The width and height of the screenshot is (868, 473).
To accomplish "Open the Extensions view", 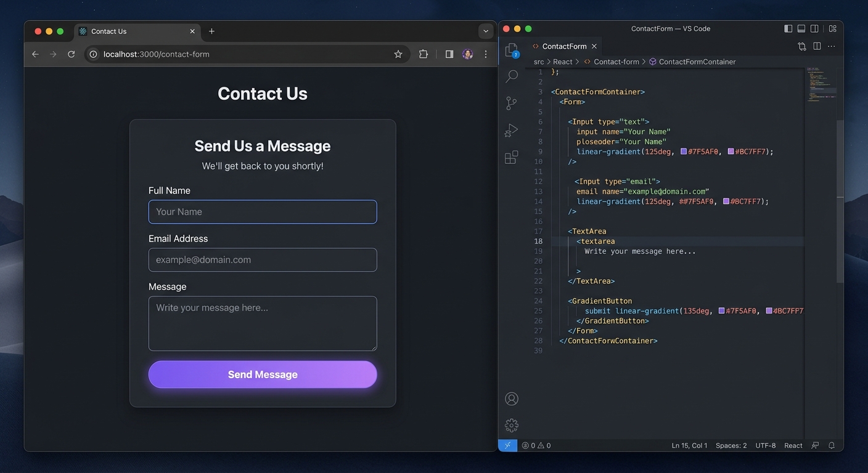I will [x=511, y=157].
